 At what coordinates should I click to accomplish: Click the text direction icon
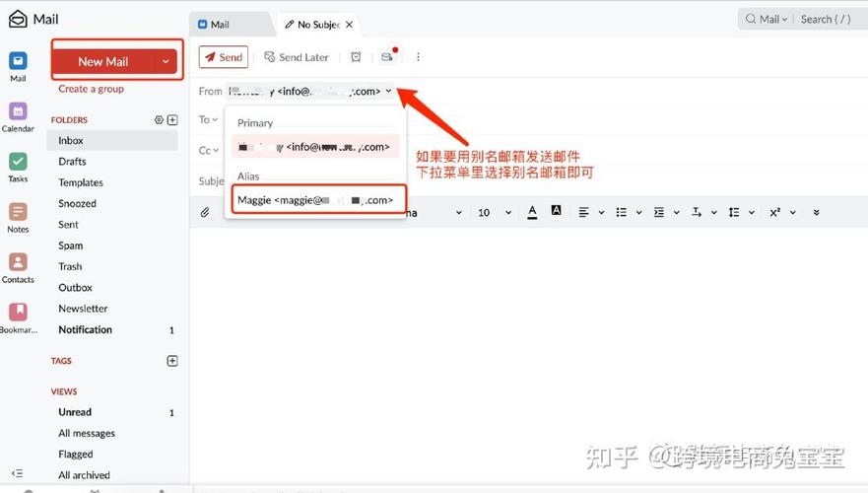[x=697, y=212]
